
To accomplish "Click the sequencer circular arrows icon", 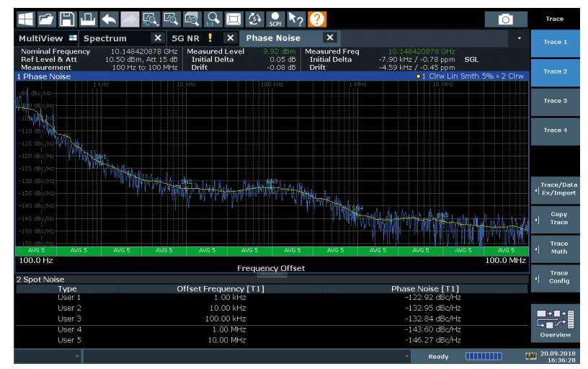I will [254, 19].
